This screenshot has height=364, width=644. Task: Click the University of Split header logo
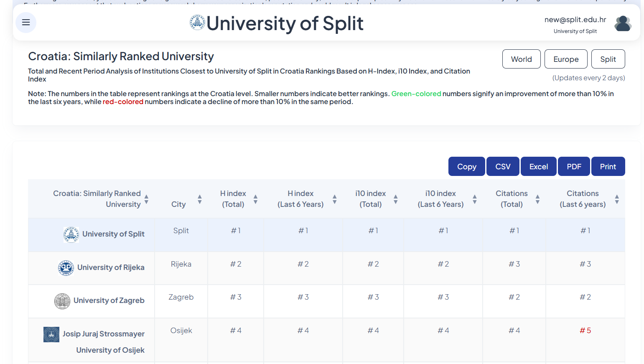coord(197,23)
